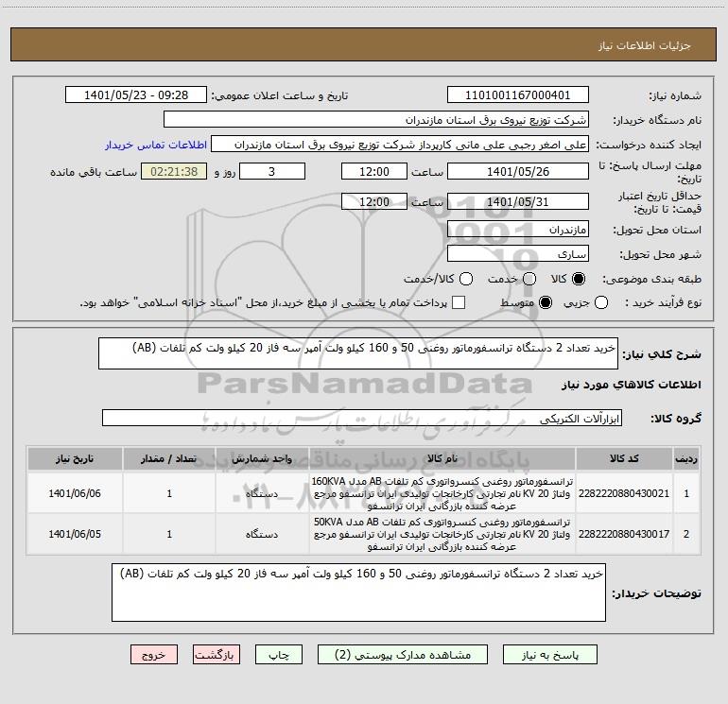Click product code 2282220880430021
728x704 pixels.
(624, 493)
